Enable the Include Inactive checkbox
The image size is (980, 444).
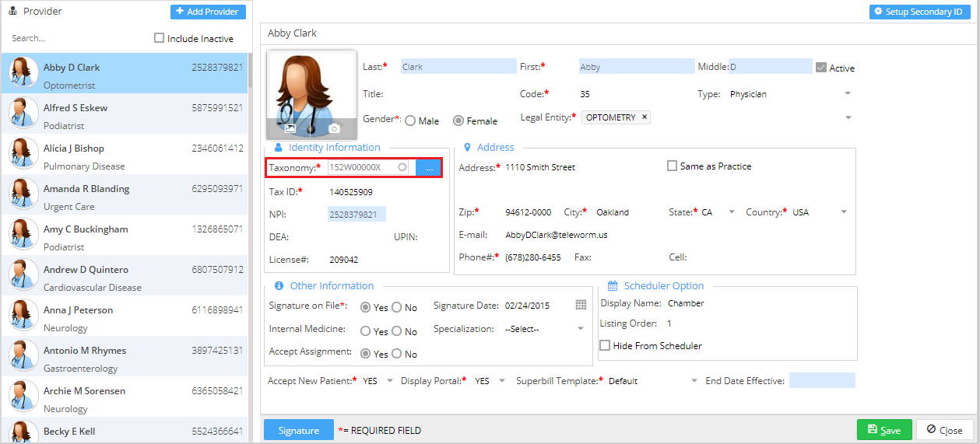pos(160,38)
